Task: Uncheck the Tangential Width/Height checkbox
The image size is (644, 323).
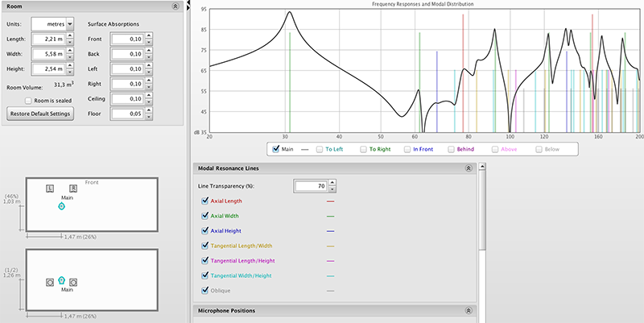Action: (203, 276)
